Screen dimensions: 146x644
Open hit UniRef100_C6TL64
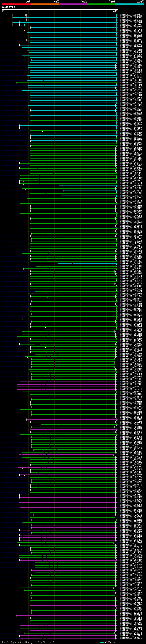point(131,30)
